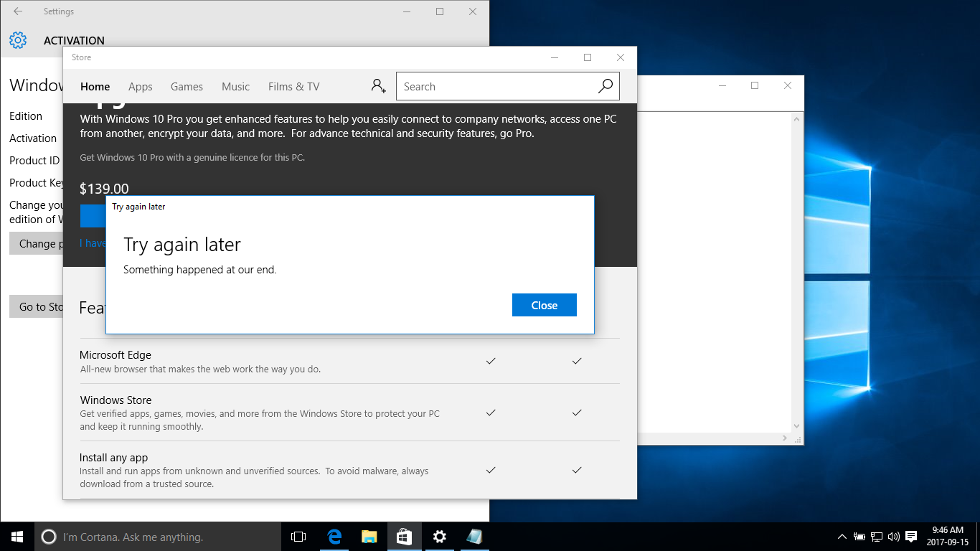The height and width of the screenshot is (551, 980).
Task: Go back using the Settings back arrow
Action: click(x=18, y=11)
